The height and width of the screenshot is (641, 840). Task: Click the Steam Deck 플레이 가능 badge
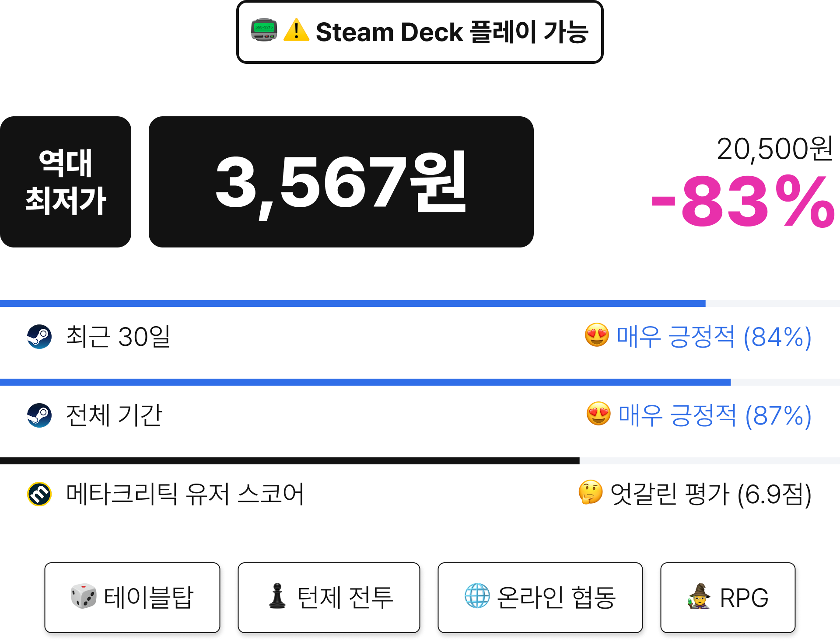(420, 32)
